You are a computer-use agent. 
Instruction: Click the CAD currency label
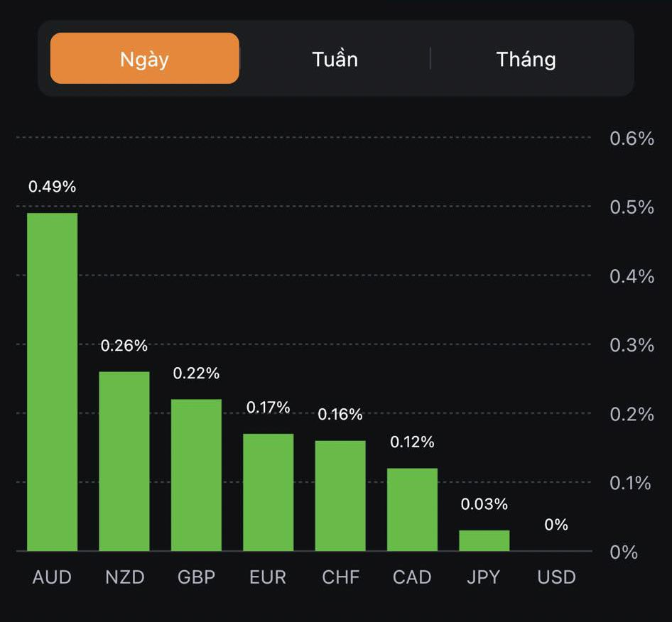[412, 577]
